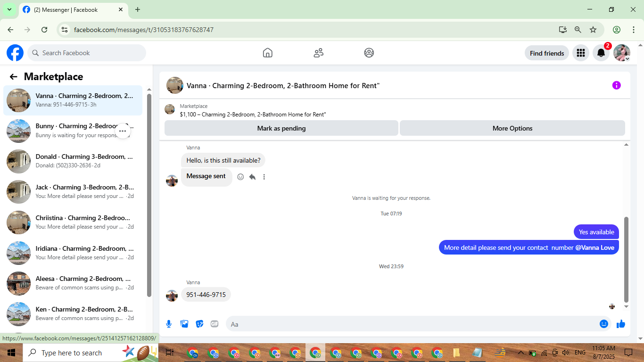This screenshot has width=644, height=362.
Task: Open the @Vanna Love mention link
Action: (x=595, y=247)
